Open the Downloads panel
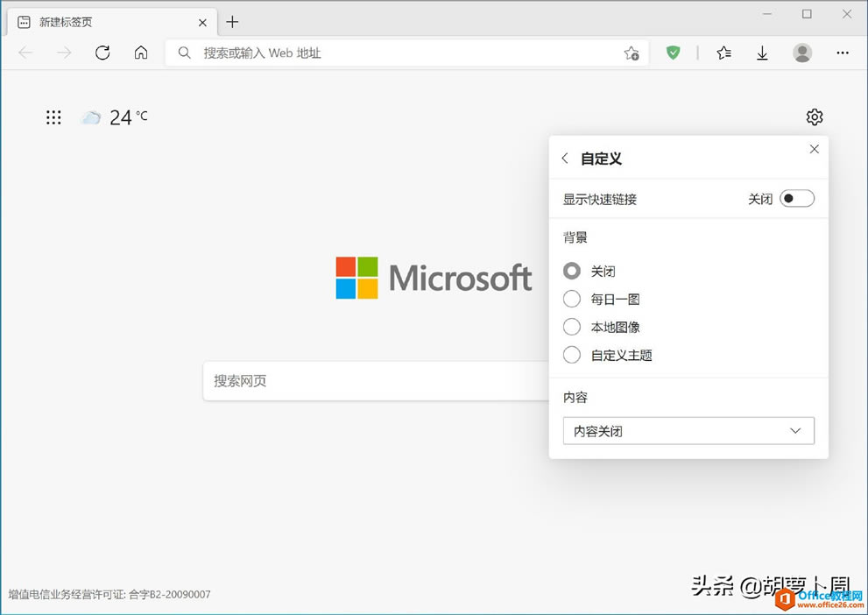The width and height of the screenshot is (868, 615). pyautogui.click(x=762, y=53)
